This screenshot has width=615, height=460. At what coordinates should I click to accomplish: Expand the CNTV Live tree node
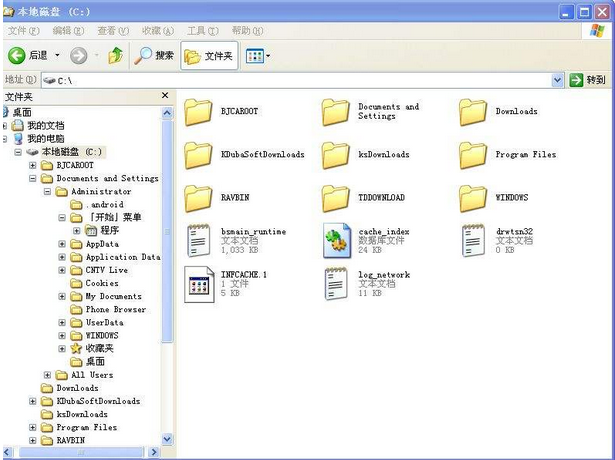click(62, 270)
